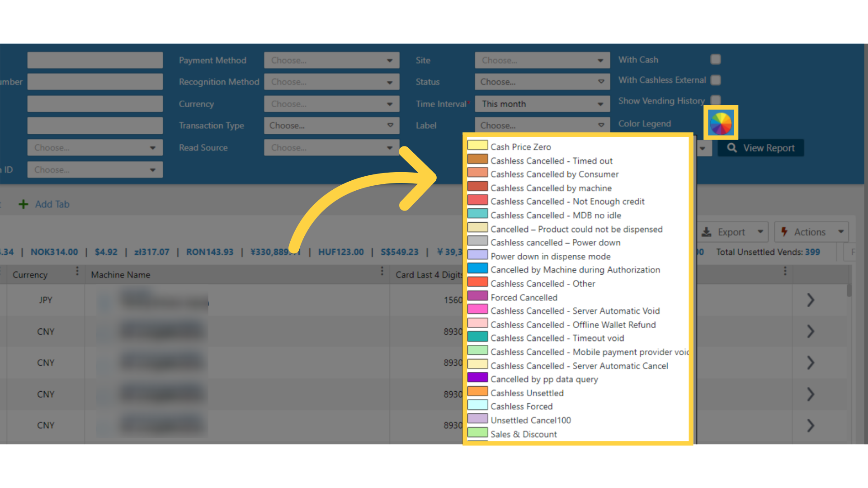Screen dimensions: 868x488
Task: Click the Color Legend color wheel icon
Action: tap(721, 123)
